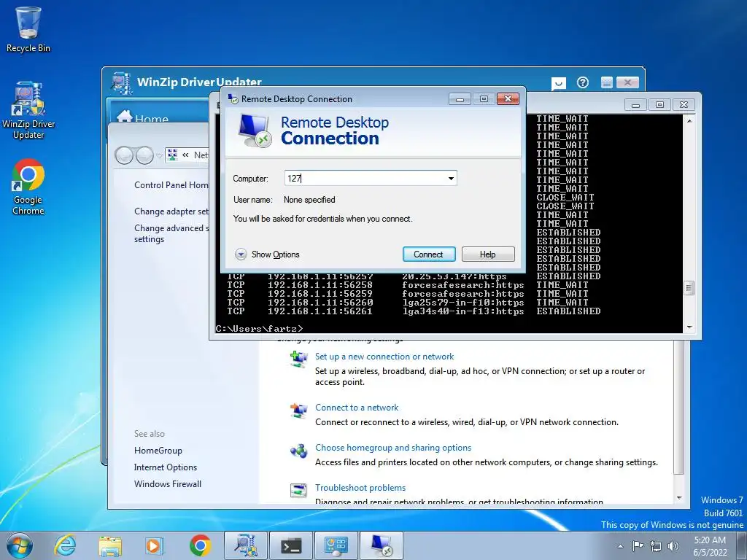Viewport: 747px width, 560px height.
Task: Open Internet Explorer from taskbar
Action: click(65, 545)
